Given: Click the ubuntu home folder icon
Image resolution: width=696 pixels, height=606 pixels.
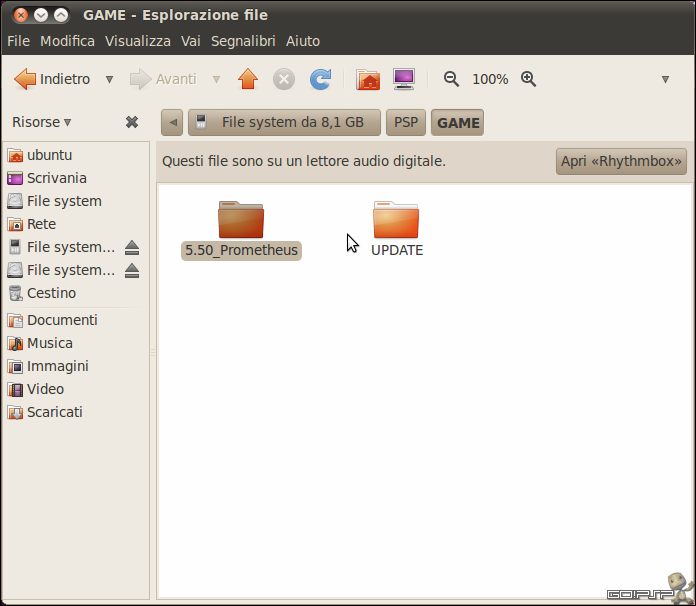Looking at the screenshot, I should pos(15,155).
